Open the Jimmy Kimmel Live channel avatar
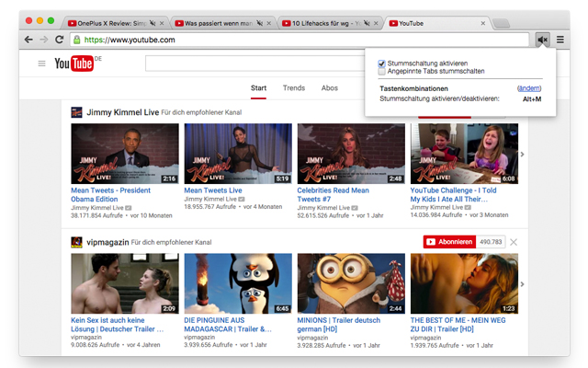Screen dimensions: 588x368 (77, 112)
